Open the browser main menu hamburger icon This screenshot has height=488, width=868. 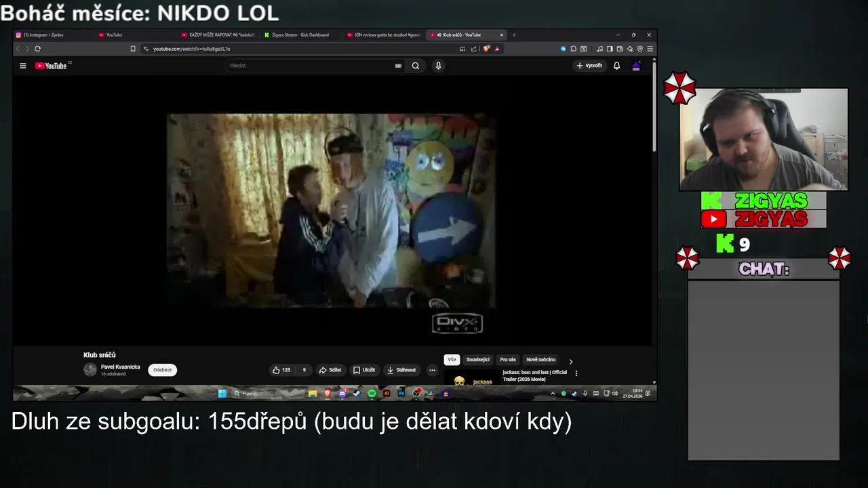click(x=650, y=49)
